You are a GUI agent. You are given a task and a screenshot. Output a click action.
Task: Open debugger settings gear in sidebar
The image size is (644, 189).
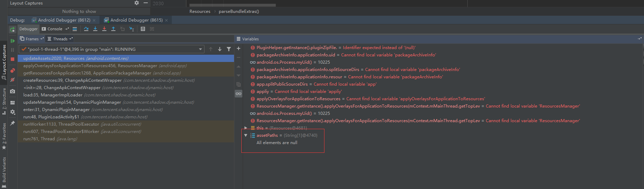[x=13, y=112]
